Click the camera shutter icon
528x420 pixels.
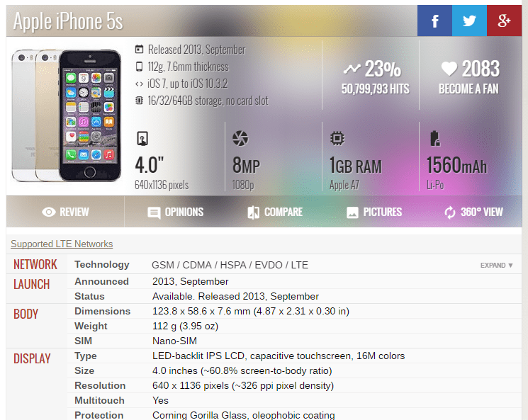tap(240, 138)
